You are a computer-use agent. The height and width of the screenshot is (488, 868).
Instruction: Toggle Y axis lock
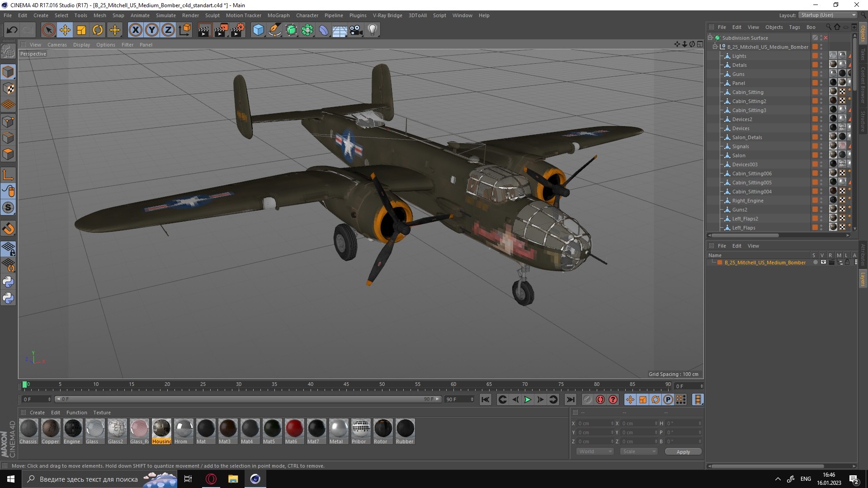(152, 30)
